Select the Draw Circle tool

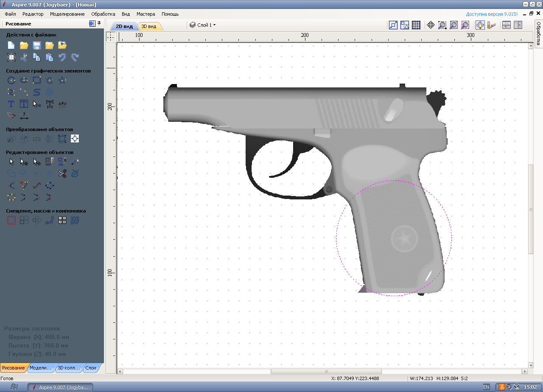(x=11, y=80)
